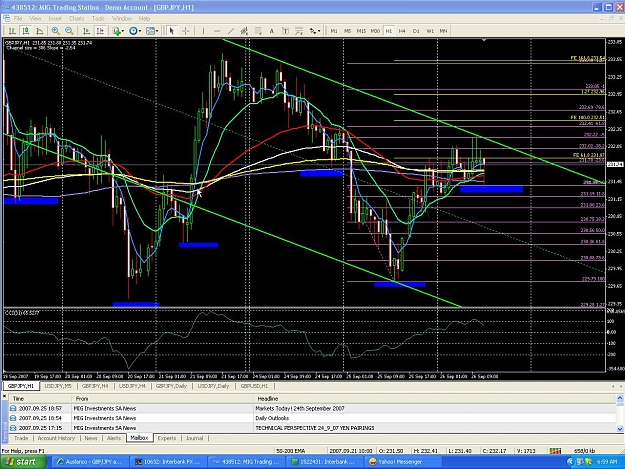The height and width of the screenshot is (469, 625).
Task: Open the 'Daily Outlooks' mailbox message
Action: coord(312,418)
